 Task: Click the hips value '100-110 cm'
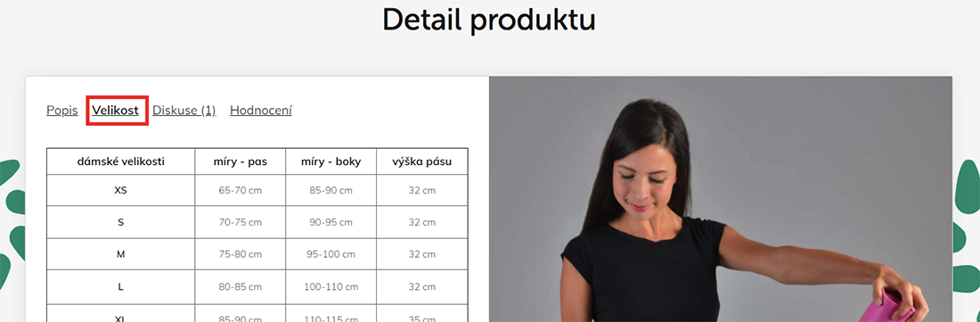[331, 287]
